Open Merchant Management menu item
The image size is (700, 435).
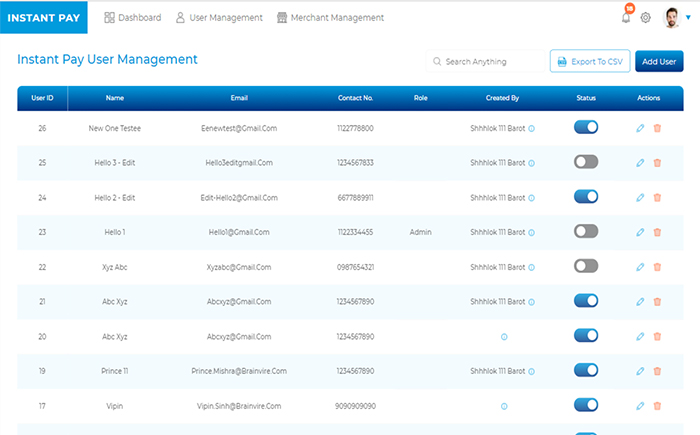[x=330, y=17]
